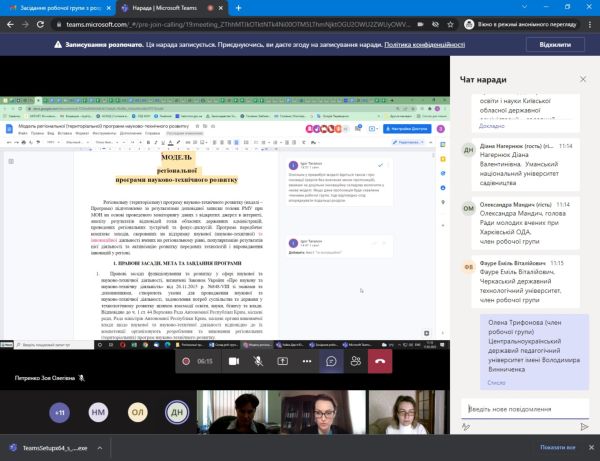Show the participants list

(355, 361)
